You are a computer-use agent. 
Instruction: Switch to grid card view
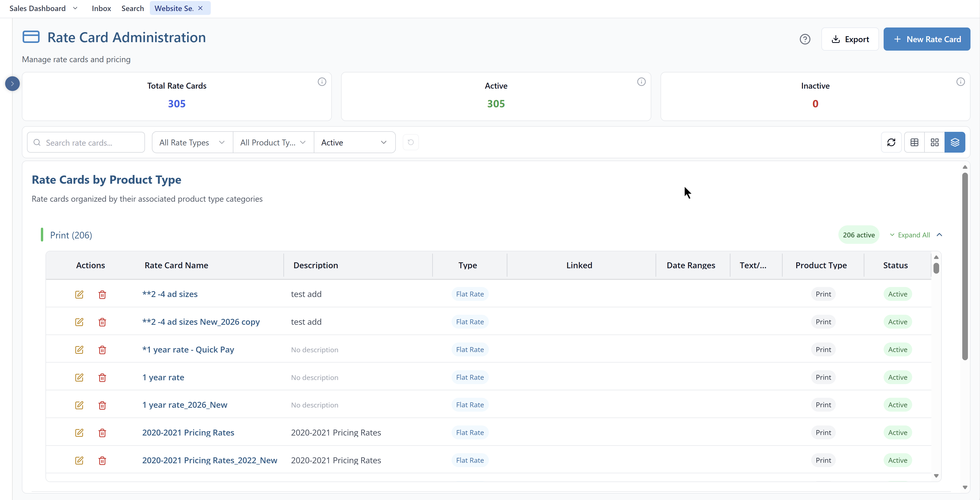click(x=934, y=142)
